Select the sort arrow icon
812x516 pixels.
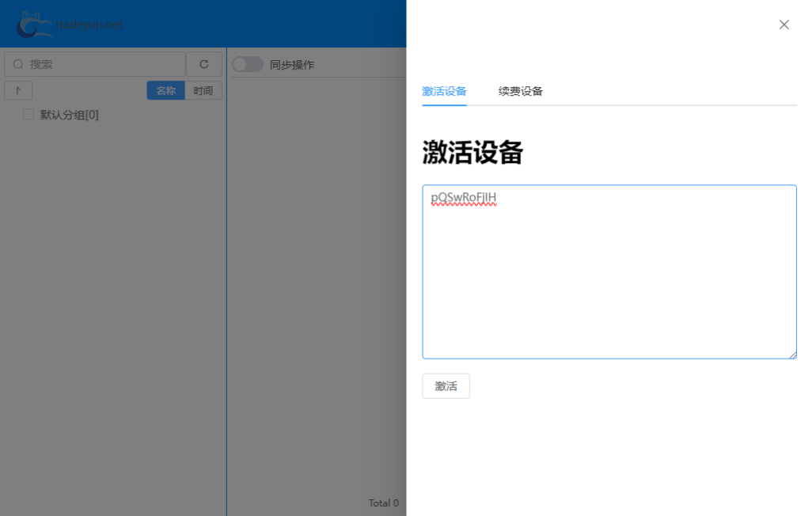point(18,90)
